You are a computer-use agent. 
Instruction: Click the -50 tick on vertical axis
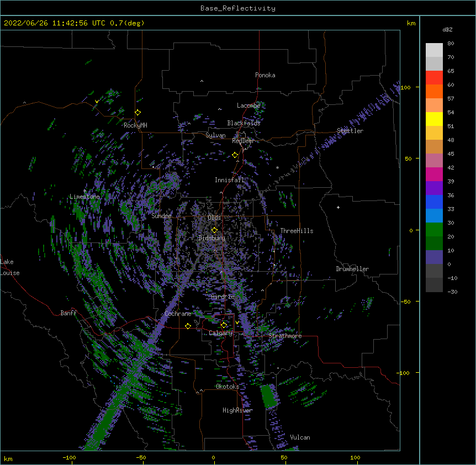point(405,302)
